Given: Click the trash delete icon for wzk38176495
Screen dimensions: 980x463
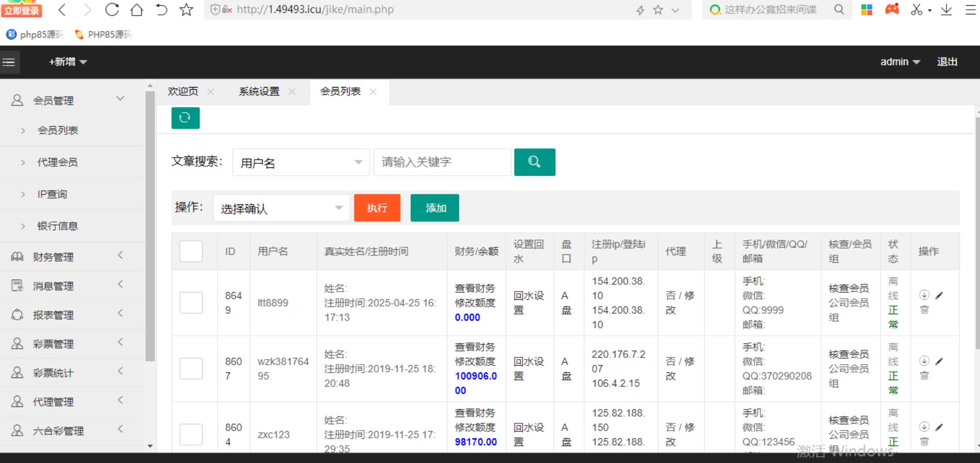Looking at the screenshot, I should [924, 375].
